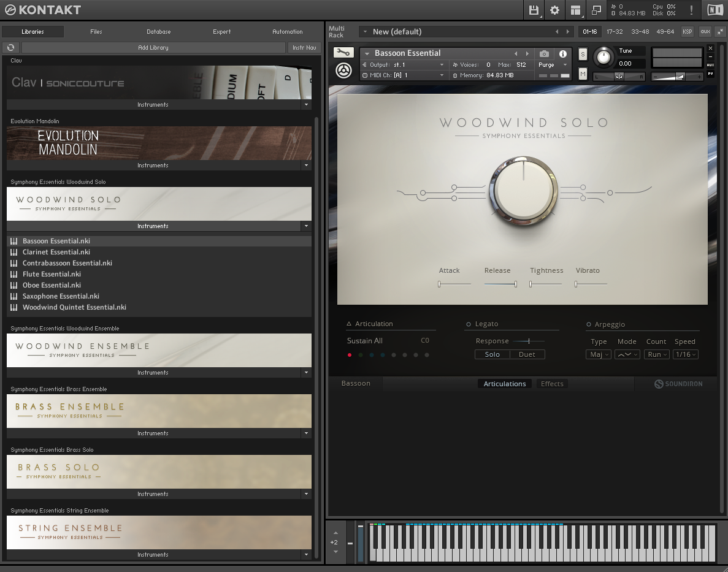This screenshot has width=728, height=572.
Task: Go to previous multi preset arrow
Action: coord(557,31)
